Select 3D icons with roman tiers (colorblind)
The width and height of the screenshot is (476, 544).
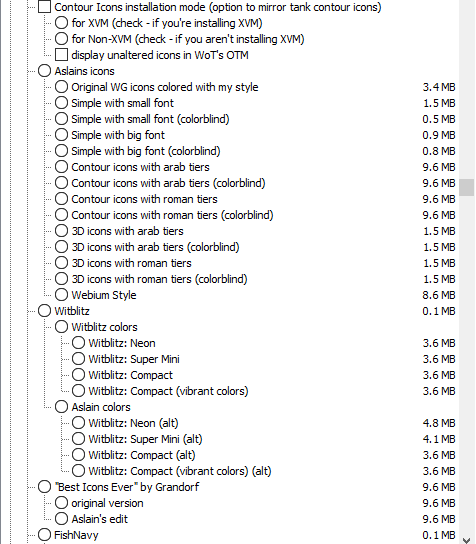point(61,279)
